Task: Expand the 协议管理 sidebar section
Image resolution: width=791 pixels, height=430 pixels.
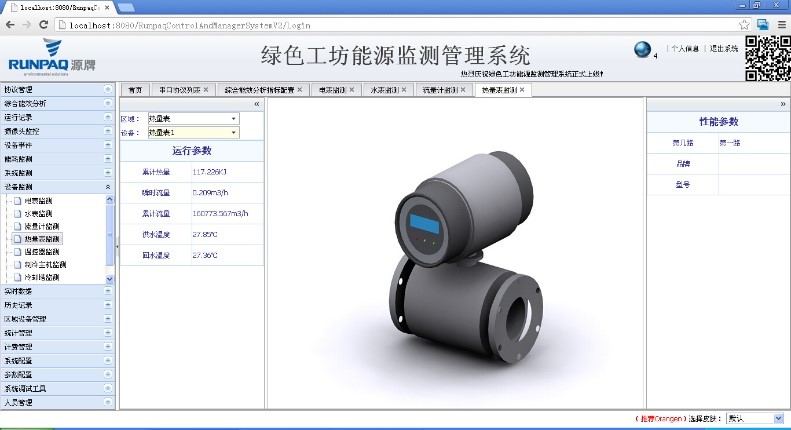Action: [x=108, y=90]
